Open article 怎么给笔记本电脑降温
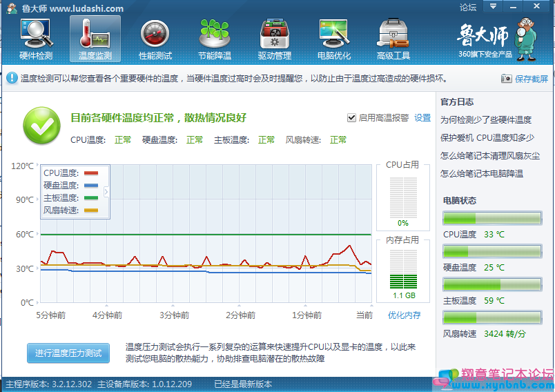The width and height of the screenshot is (555, 392). pyautogui.click(x=481, y=174)
